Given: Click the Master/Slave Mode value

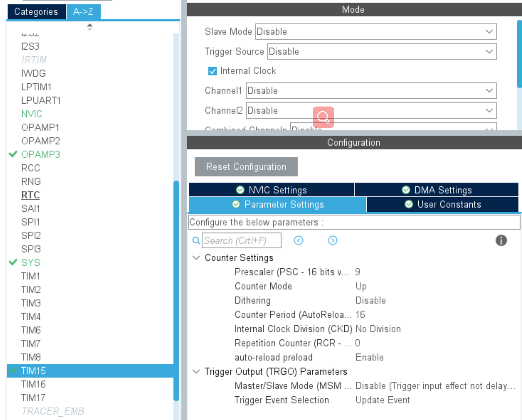Looking at the screenshot, I should (436, 386).
